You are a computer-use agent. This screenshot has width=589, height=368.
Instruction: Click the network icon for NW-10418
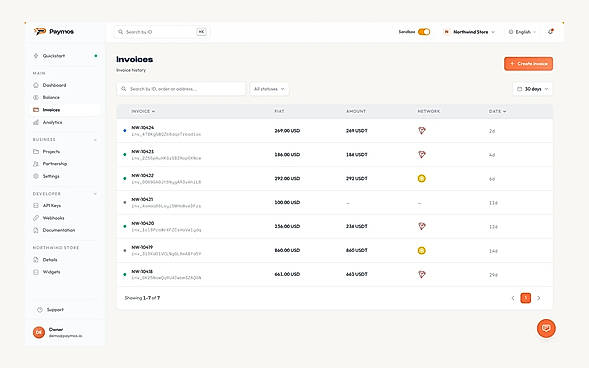421,274
